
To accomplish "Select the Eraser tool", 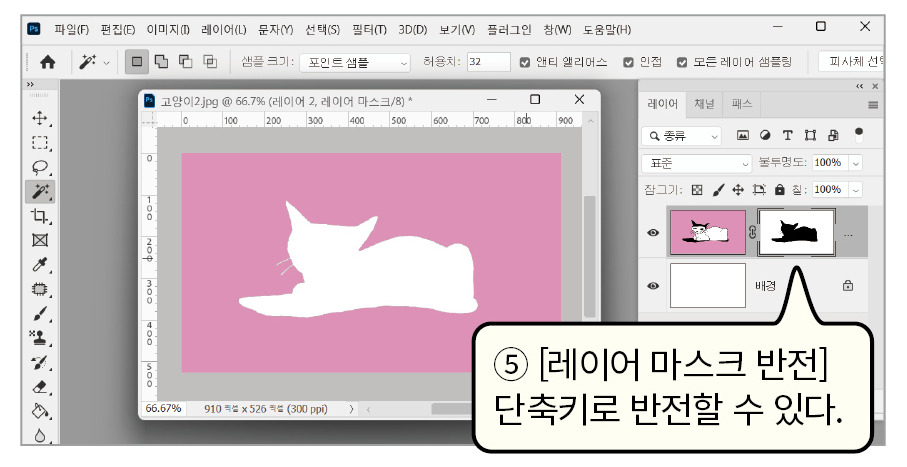I will pyautogui.click(x=39, y=387).
